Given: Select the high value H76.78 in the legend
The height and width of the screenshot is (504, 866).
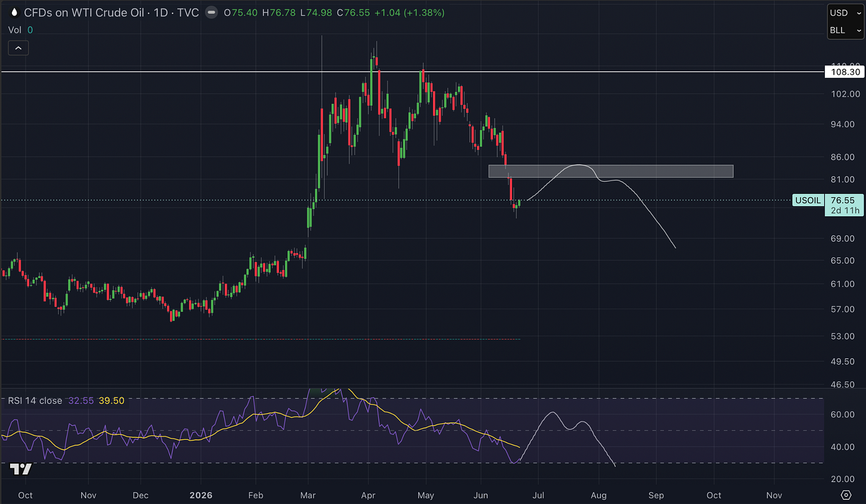Looking at the screenshot, I should (279, 12).
